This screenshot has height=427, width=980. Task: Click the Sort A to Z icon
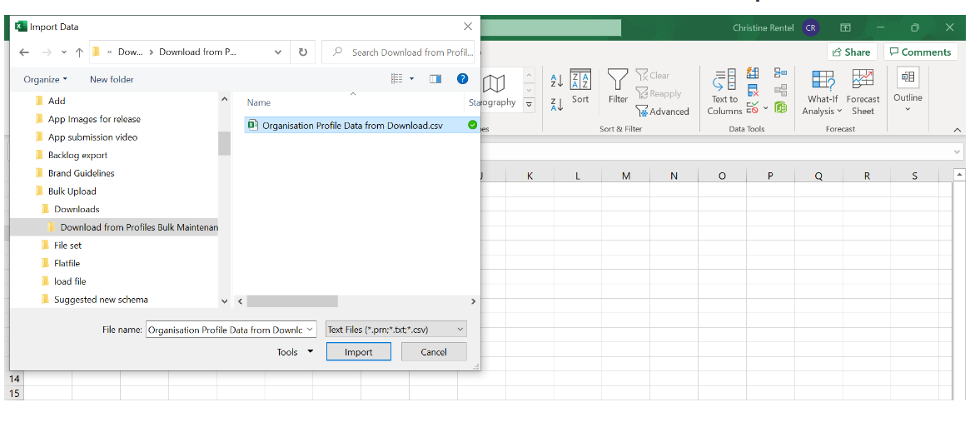pos(557,81)
